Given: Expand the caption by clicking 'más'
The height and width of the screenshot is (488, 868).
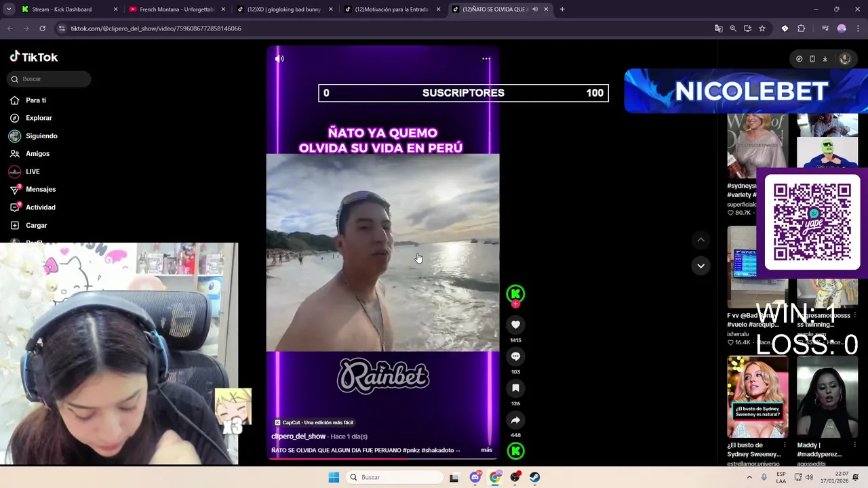Looking at the screenshot, I should [487, 450].
